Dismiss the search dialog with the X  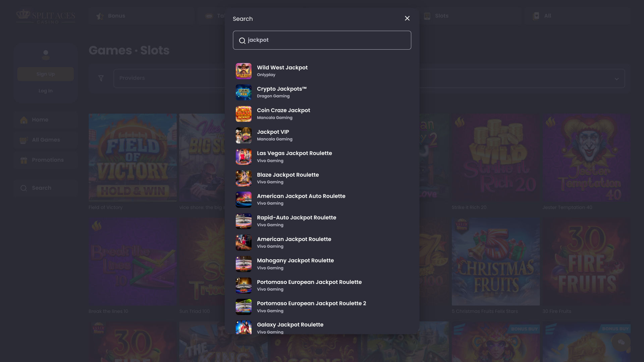pos(407,18)
